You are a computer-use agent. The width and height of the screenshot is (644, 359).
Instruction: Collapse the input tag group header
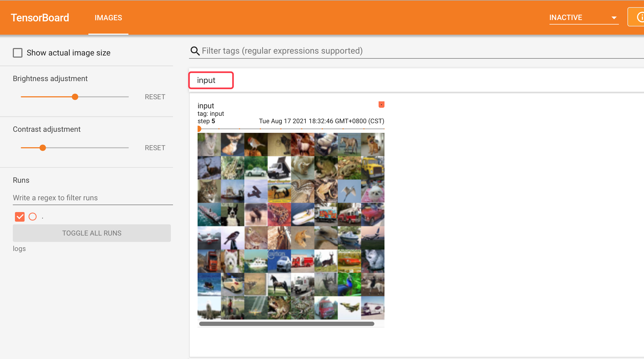[x=211, y=80]
